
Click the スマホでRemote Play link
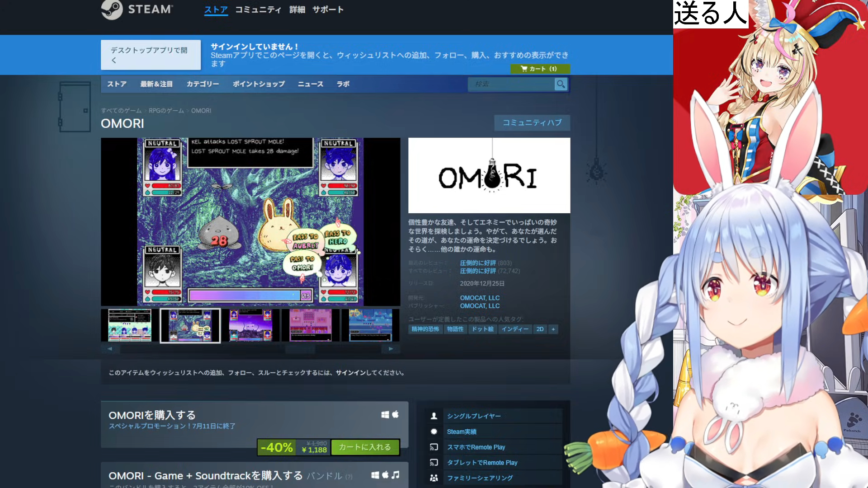(x=476, y=447)
